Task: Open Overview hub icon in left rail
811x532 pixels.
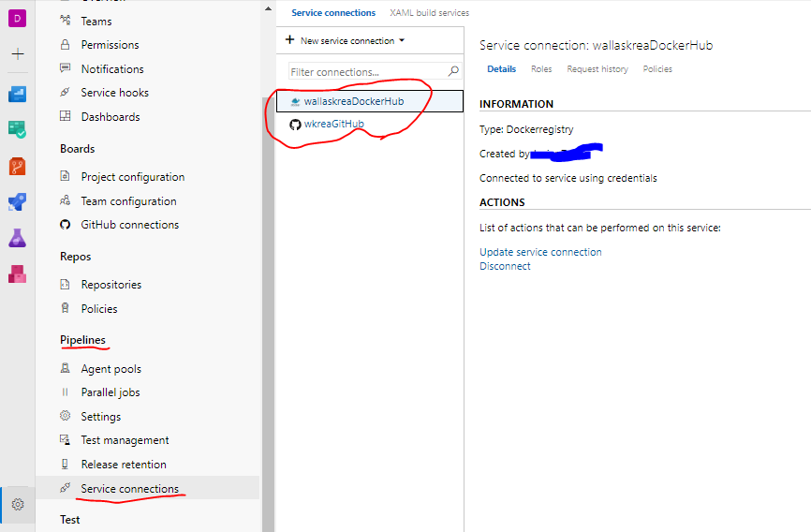Action: click(17, 95)
